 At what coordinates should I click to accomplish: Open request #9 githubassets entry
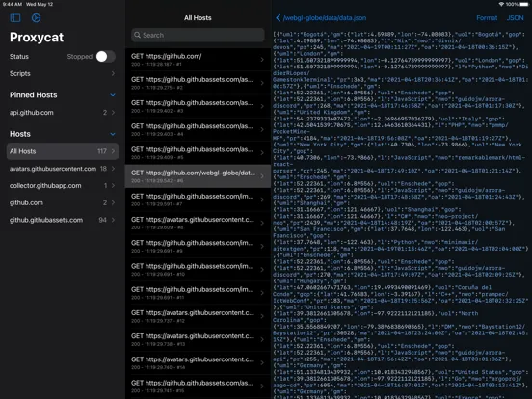[198, 247]
